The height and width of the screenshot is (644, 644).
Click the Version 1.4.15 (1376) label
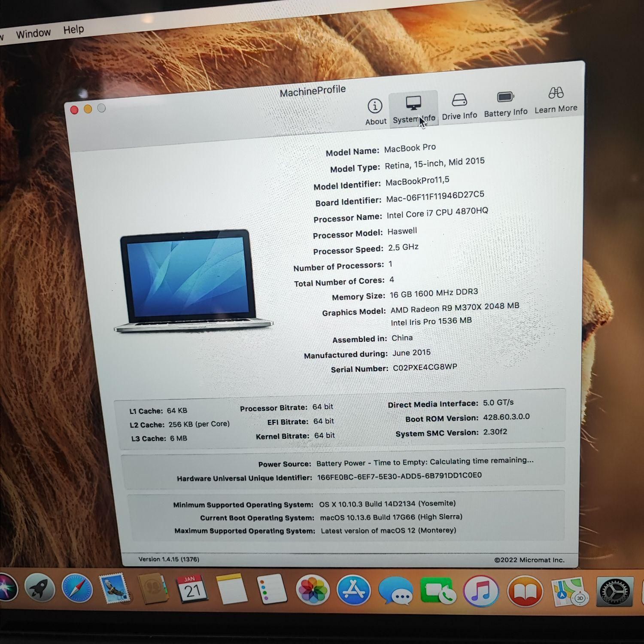click(169, 559)
